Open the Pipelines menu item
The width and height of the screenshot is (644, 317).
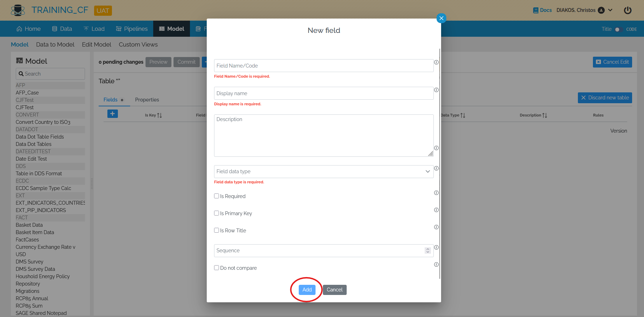click(132, 29)
